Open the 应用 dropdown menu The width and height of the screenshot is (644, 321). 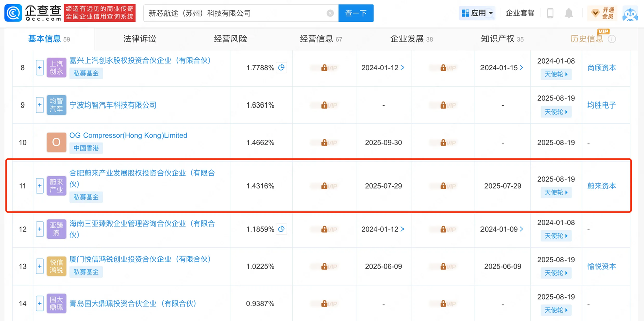477,13
